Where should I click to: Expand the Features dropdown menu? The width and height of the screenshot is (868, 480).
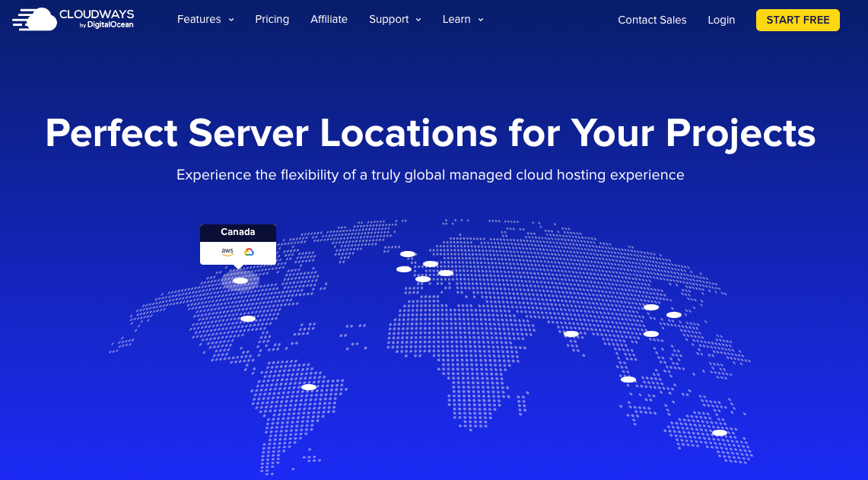click(x=205, y=19)
